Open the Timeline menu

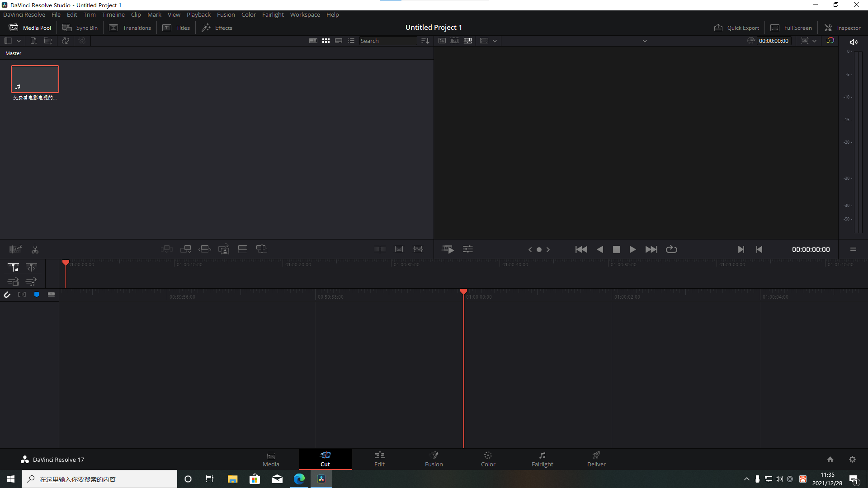pyautogui.click(x=113, y=14)
